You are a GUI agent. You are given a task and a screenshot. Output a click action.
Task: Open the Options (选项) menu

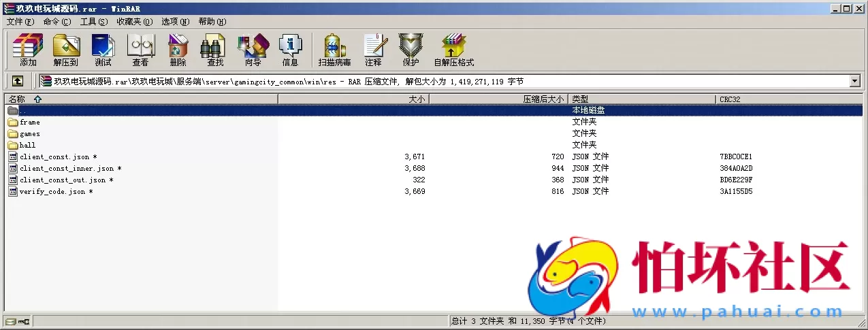pyautogui.click(x=176, y=22)
